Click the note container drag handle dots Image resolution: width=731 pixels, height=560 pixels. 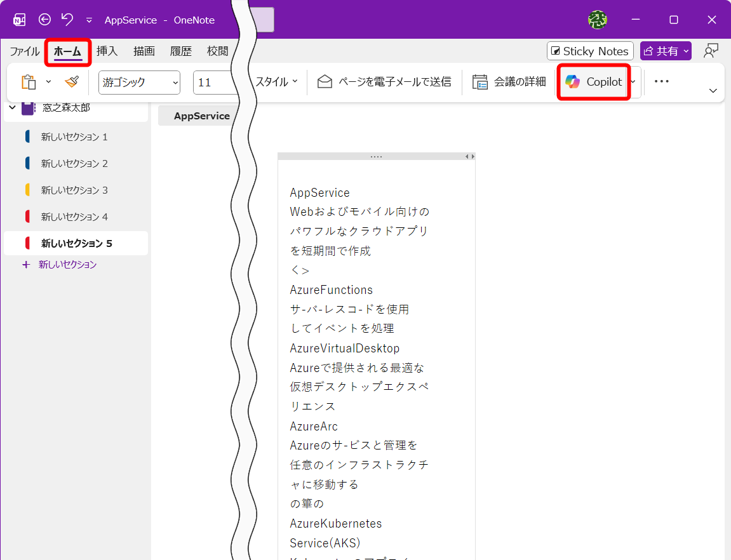[x=376, y=157]
